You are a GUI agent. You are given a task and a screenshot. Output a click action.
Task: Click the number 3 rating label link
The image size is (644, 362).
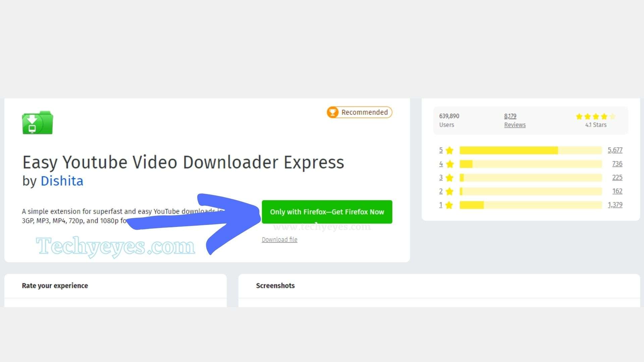click(441, 178)
